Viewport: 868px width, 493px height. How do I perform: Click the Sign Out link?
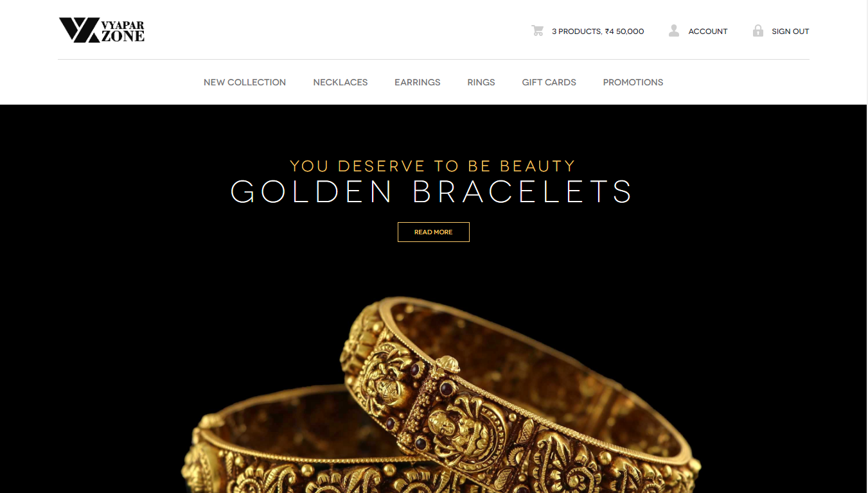(790, 31)
